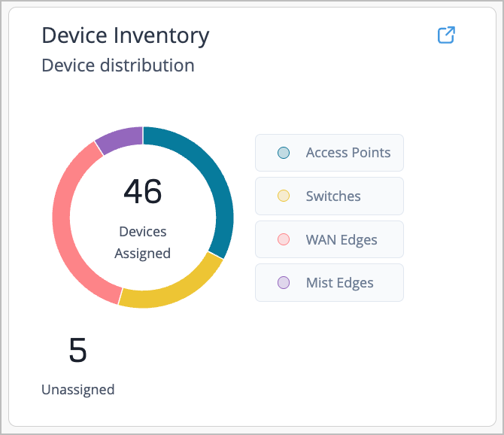This screenshot has width=504, height=435.
Task: Select the purple Mist Edges donut segment
Action: (122, 138)
